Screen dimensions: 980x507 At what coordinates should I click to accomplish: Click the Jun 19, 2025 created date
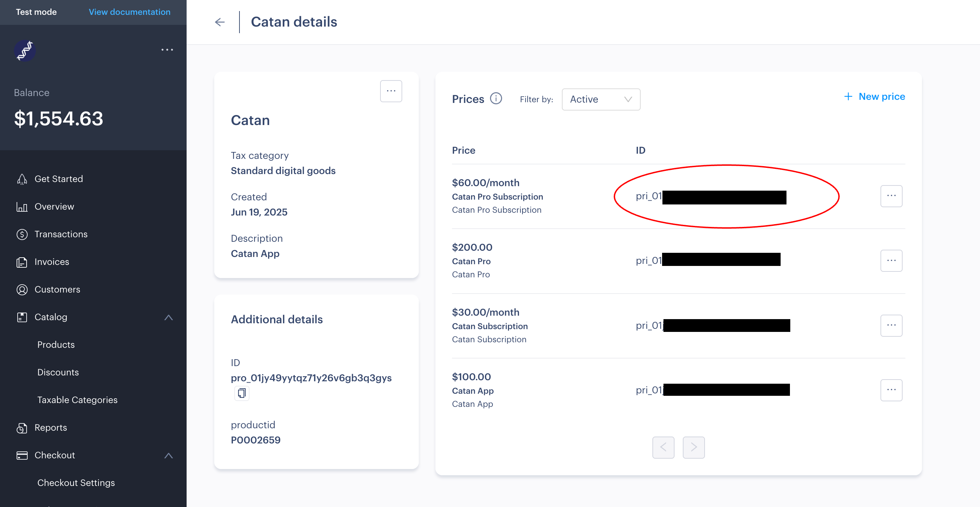pyautogui.click(x=259, y=212)
